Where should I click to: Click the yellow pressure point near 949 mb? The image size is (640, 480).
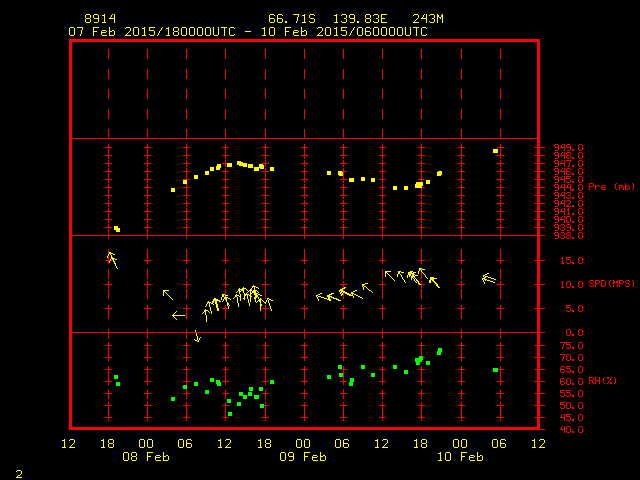click(x=496, y=151)
